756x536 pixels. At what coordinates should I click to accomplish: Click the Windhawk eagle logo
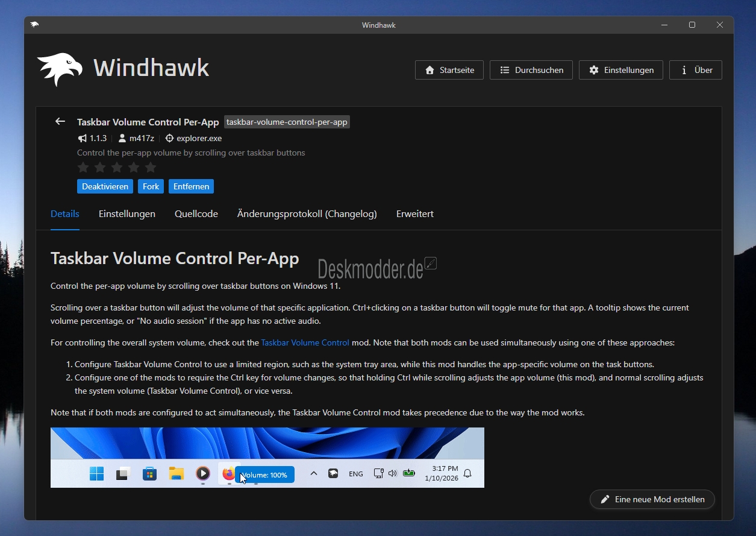pyautogui.click(x=60, y=69)
